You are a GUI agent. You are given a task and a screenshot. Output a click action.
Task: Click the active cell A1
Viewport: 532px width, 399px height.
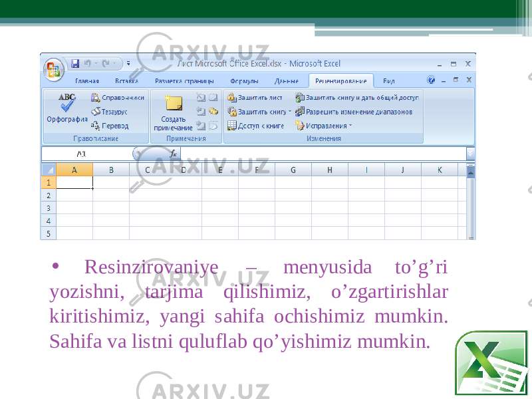click(x=74, y=182)
